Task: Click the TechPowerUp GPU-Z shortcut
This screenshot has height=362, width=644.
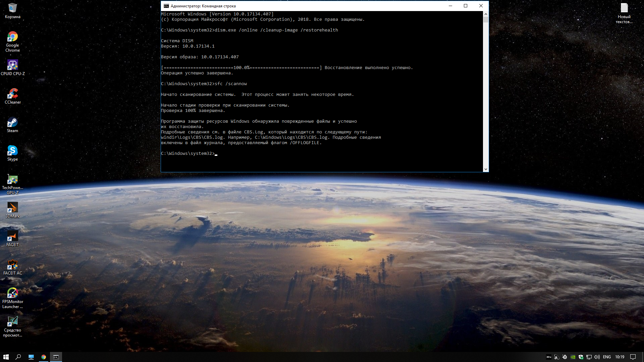Action: tap(12, 179)
